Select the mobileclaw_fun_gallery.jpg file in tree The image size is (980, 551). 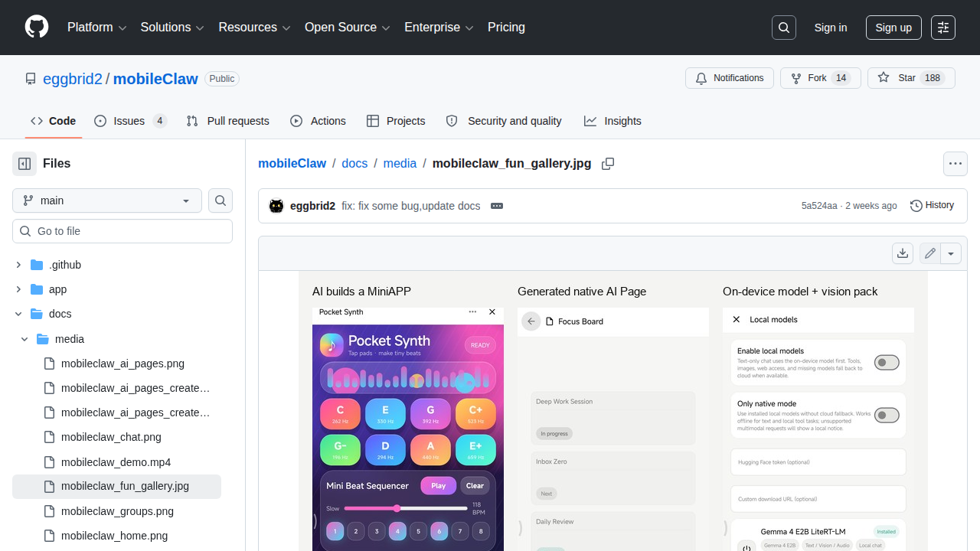tap(116, 487)
